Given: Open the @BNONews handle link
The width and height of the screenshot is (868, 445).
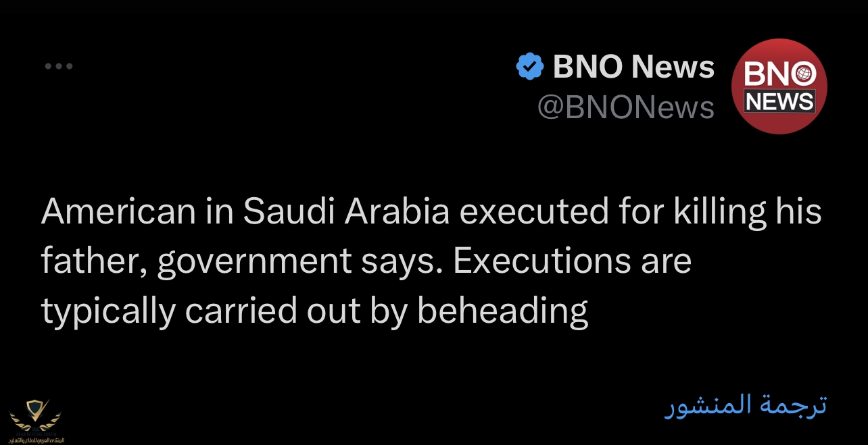Looking at the screenshot, I should coord(625,107).
